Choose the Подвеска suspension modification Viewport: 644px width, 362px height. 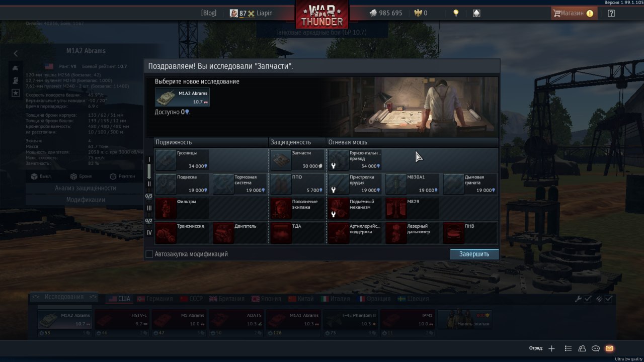pyautogui.click(x=182, y=184)
